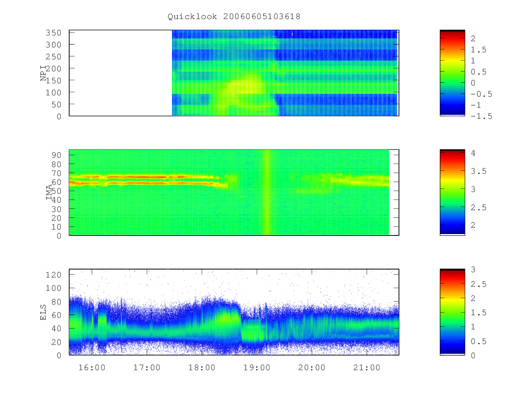Select the 21:00 time tick label
Image resolution: width=532 pixels, height=399 pixels.
[x=367, y=368]
